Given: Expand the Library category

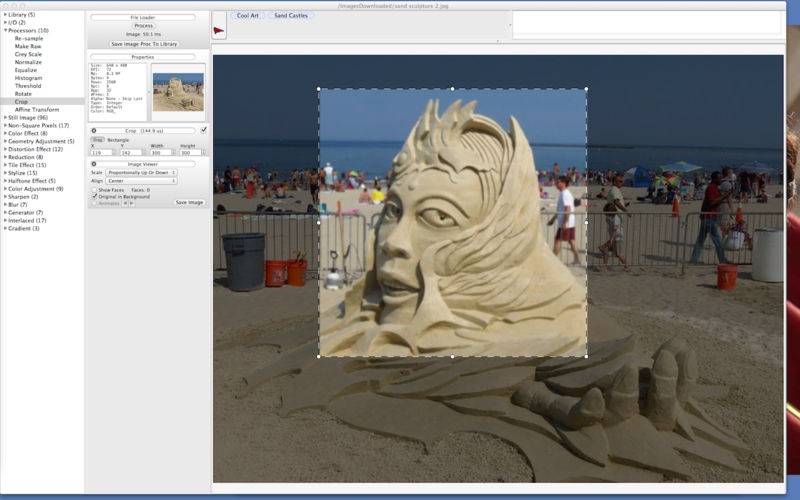Looking at the screenshot, I should click(x=5, y=15).
